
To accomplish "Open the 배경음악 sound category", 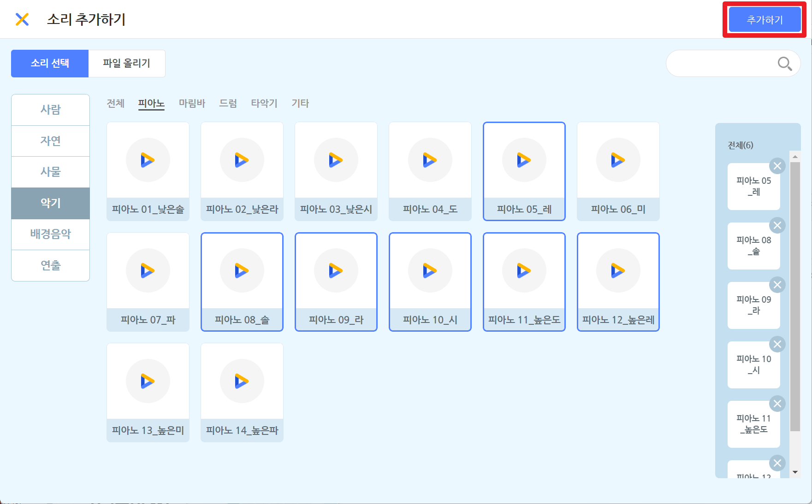I will coord(51,234).
